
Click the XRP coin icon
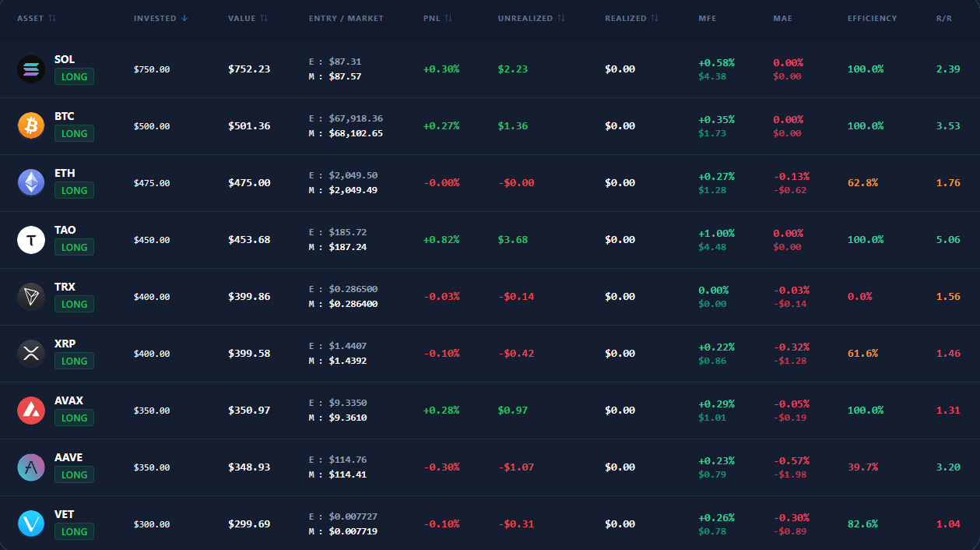[x=31, y=354]
